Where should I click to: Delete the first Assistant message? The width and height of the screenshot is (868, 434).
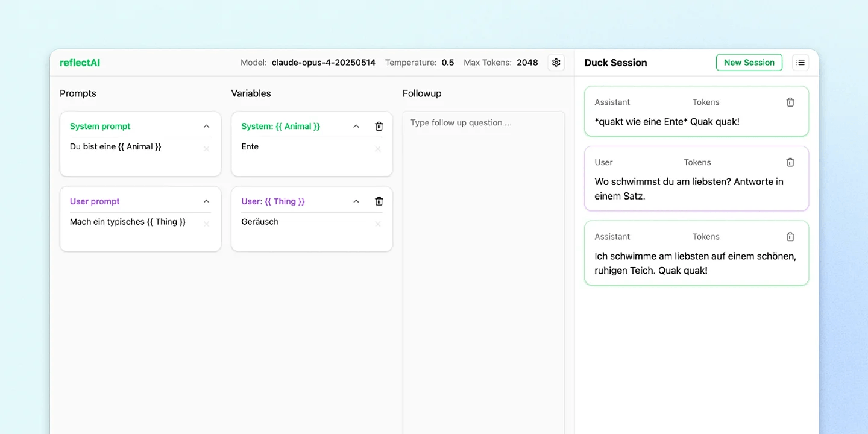click(790, 102)
